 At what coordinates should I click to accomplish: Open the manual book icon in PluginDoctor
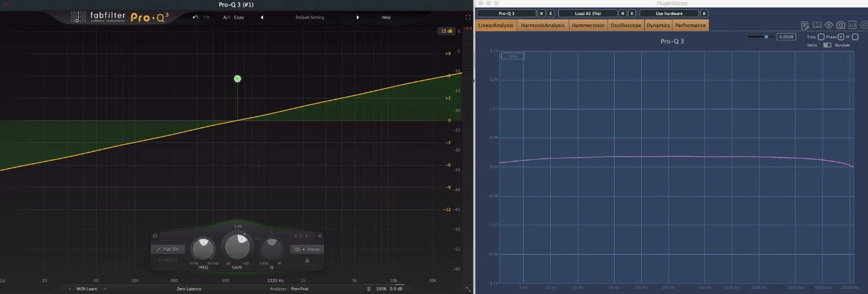[x=817, y=25]
